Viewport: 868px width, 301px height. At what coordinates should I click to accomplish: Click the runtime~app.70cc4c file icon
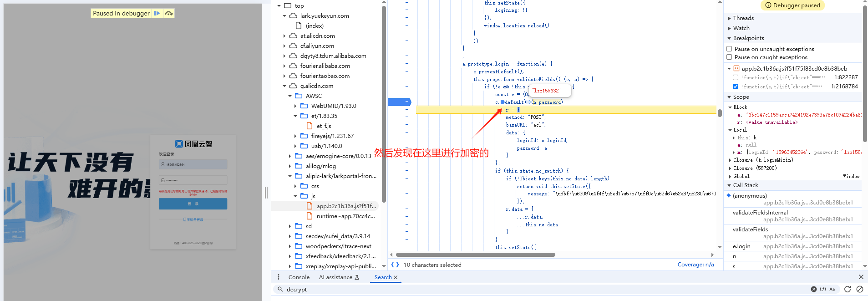click(310, 216)
